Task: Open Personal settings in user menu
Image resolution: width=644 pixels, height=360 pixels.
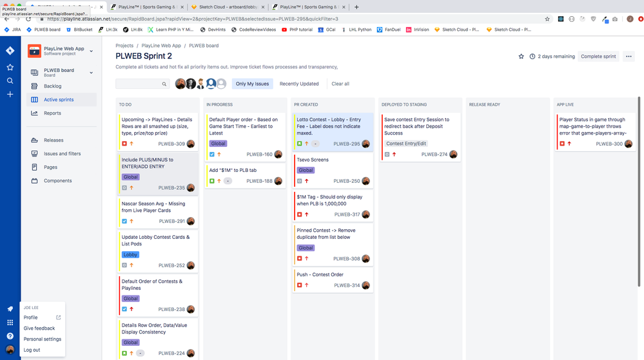Action: pos(43,339)
